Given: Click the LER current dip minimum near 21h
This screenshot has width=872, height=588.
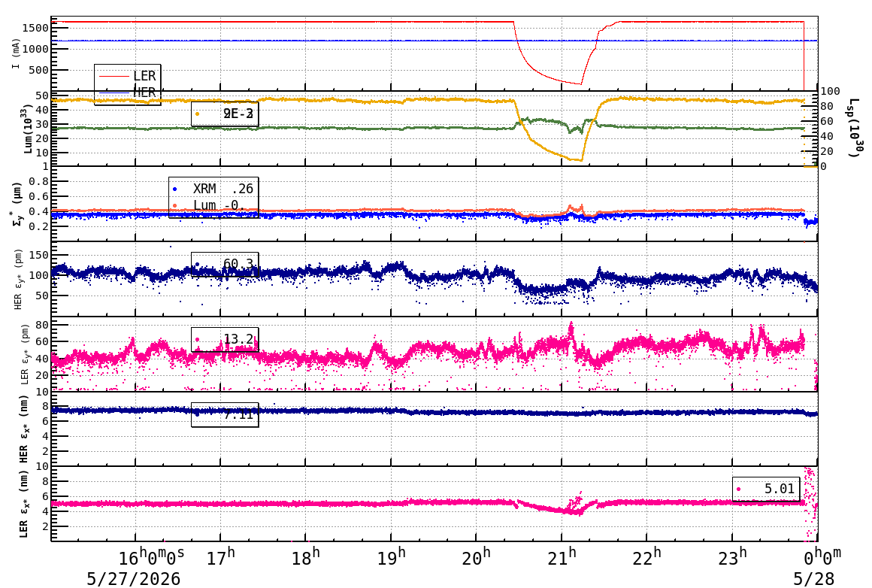Looking at the screenshot, I should click(581, 84).
